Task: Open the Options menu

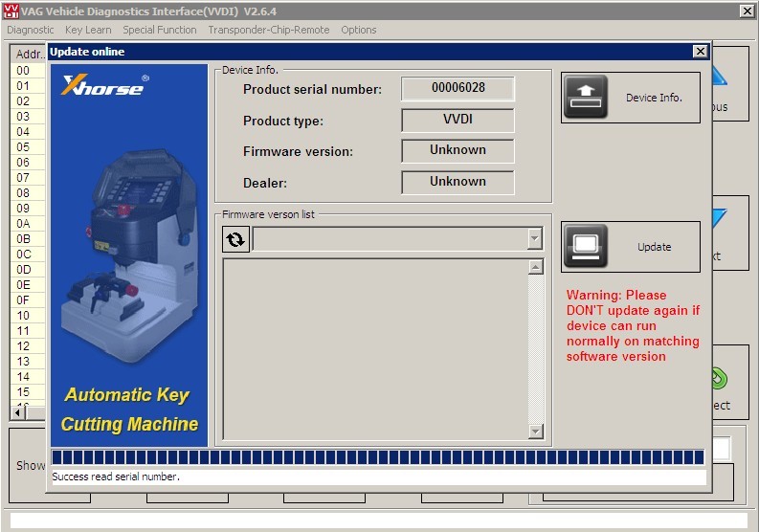Action: (x=359, y=30)
